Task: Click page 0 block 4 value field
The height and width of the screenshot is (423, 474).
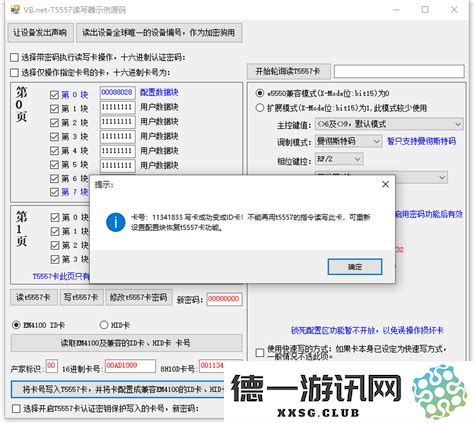Action: [118, 151]
